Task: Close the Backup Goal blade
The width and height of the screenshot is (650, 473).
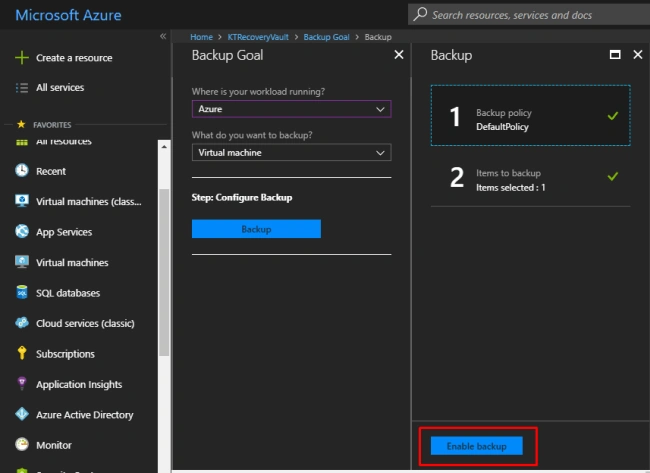Action: pos(399,55)
